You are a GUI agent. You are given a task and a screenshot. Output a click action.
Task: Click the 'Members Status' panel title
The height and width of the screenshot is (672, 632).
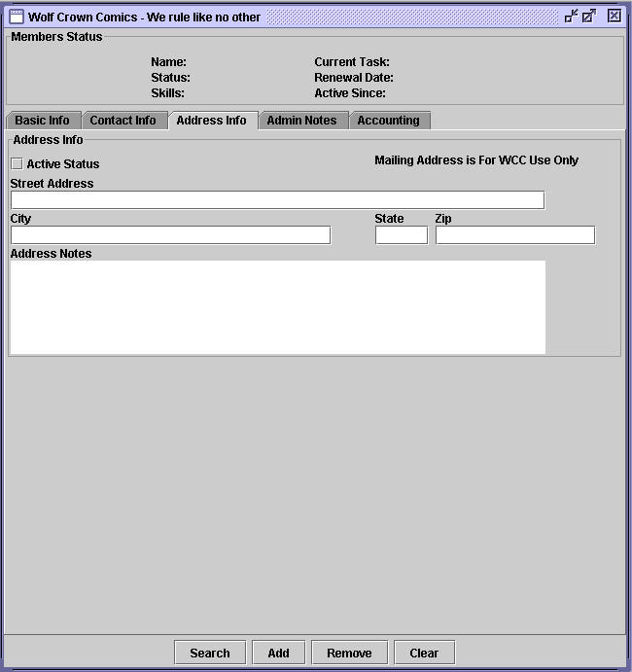[x=56, y=37]
